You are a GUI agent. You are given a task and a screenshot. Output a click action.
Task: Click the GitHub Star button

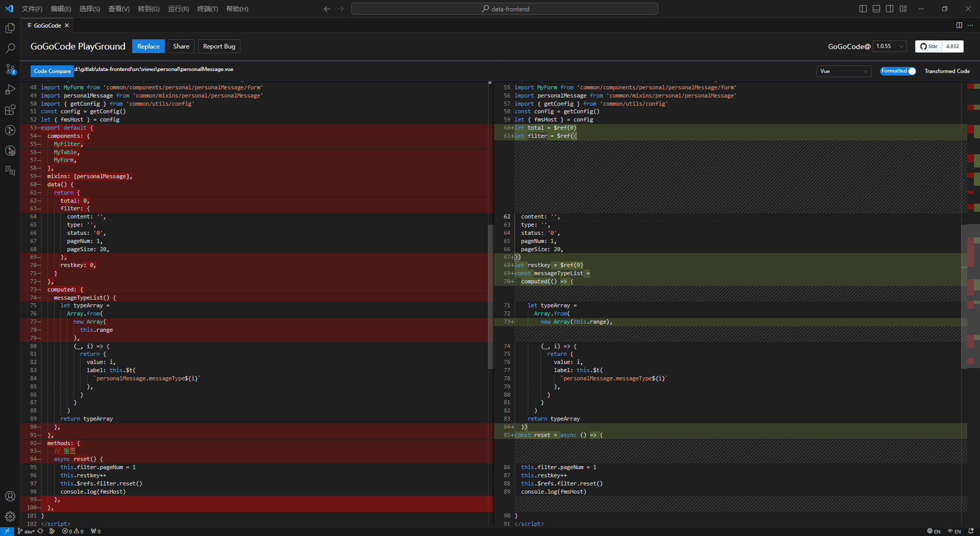pyautogui.click(x=928, y=46)
